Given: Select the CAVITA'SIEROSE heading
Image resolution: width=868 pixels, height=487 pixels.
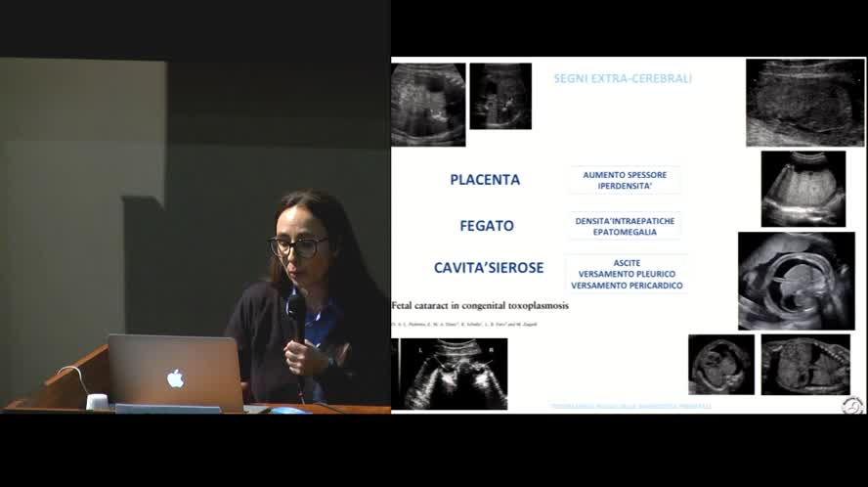Looking at the screenshot, I should coord(489,268).
